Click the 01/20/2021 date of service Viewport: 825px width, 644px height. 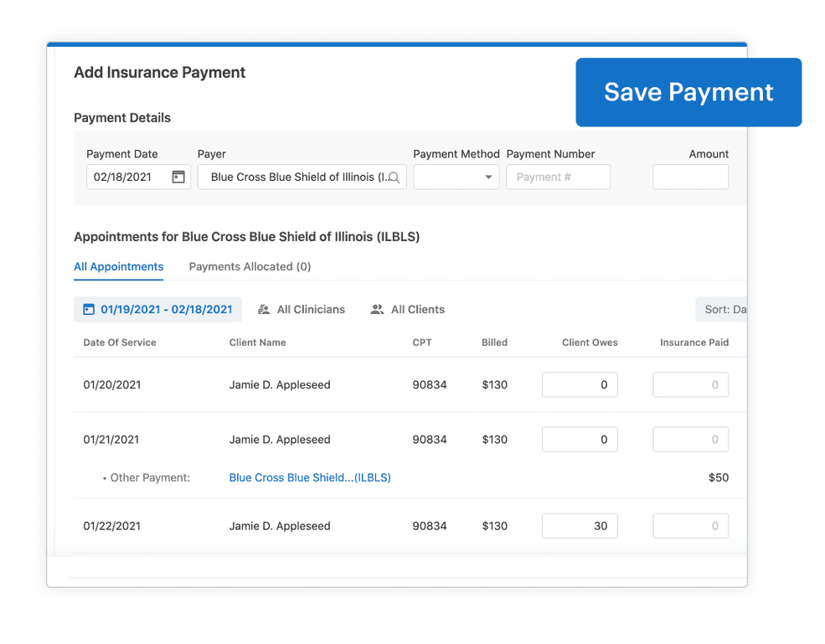[112, 384]
